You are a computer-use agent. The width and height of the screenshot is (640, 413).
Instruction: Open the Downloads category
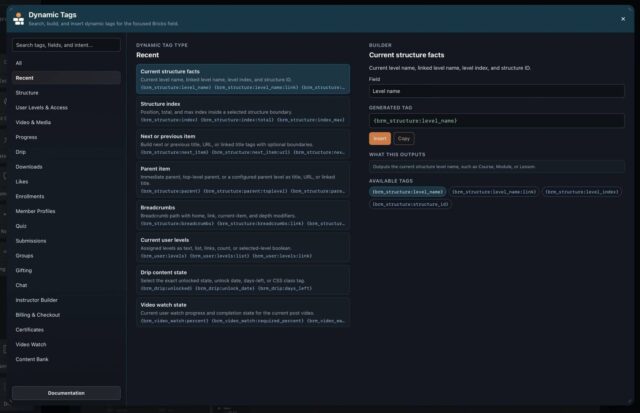pos(66,167)
